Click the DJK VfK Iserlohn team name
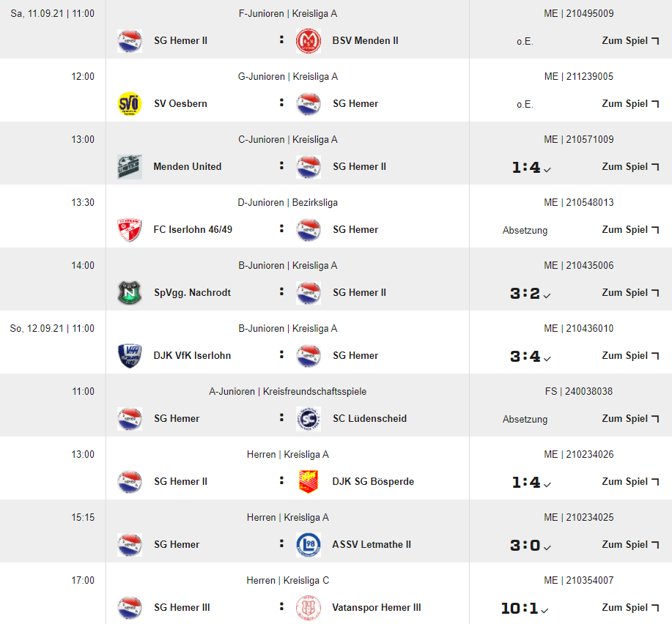The image size is (672, 624). [192, 356]
